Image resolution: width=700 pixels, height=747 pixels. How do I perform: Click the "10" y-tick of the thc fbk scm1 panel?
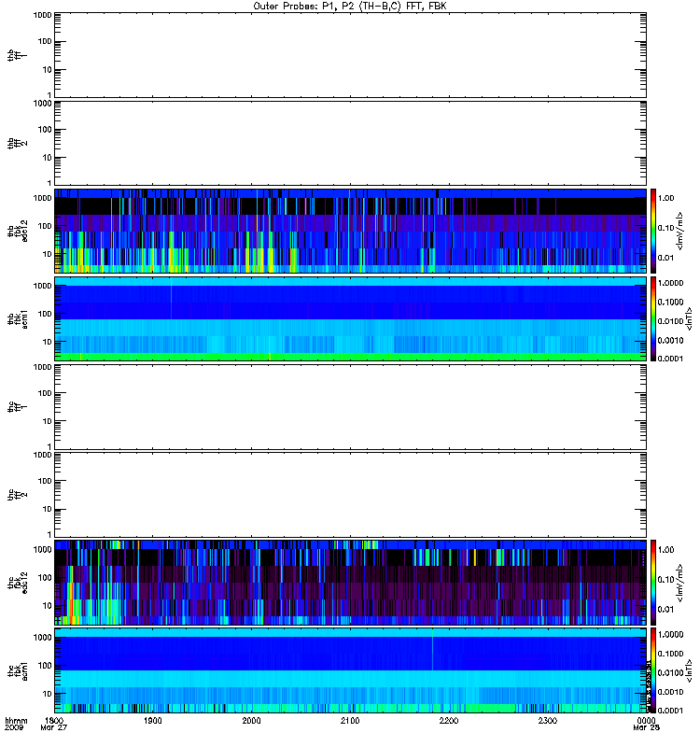[x=48, y=694]
